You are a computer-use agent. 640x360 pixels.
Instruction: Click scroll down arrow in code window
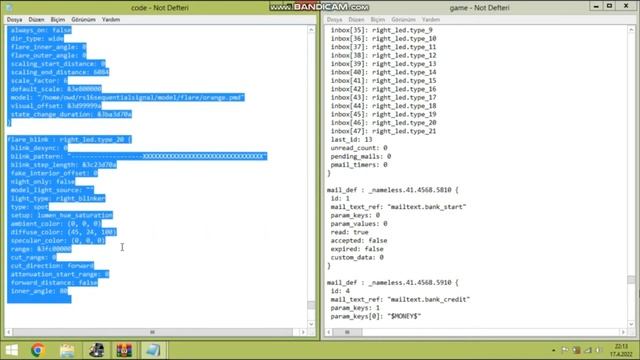[311, 324]
